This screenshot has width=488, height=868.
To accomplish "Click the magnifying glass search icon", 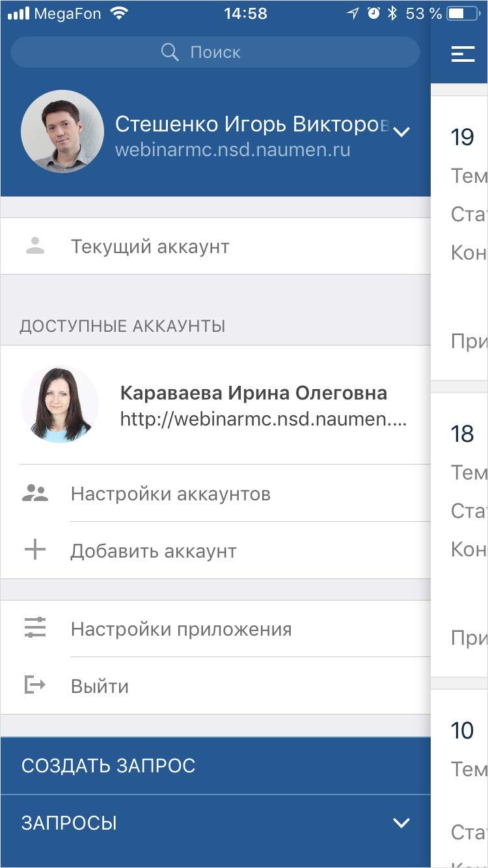I will coord(170,53).
